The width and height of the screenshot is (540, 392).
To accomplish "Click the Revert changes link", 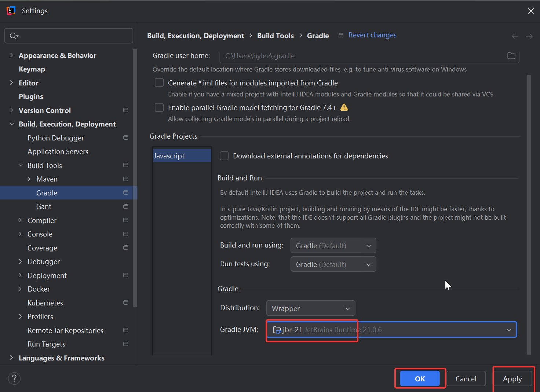I will tap(372, 35).
